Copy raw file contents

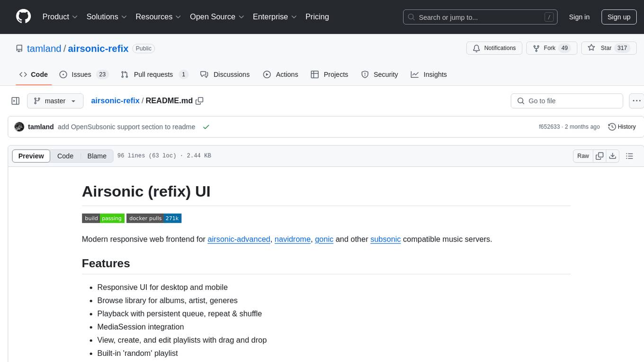600,156
